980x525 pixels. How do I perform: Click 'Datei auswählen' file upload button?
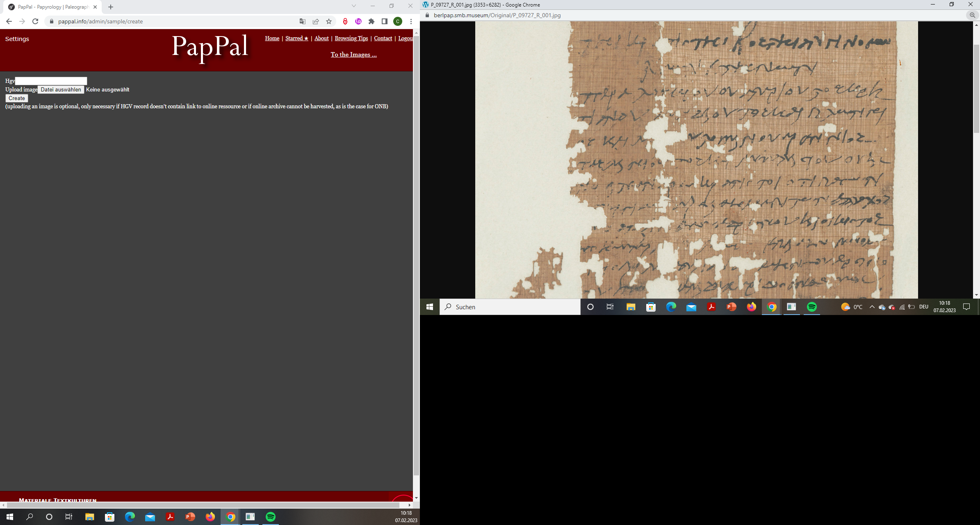click(x=61, y=89)
